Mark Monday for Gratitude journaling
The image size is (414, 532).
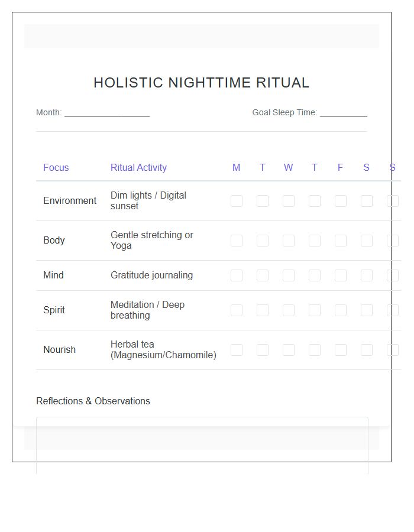(237, 275)
